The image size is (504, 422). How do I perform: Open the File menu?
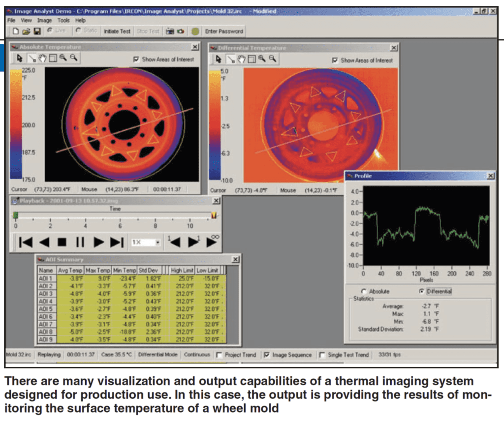coord(11,20)
